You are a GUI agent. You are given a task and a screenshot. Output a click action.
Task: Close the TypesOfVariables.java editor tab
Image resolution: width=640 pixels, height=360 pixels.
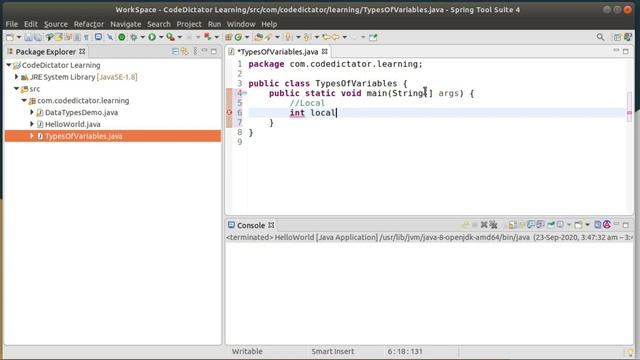[324, 51]
